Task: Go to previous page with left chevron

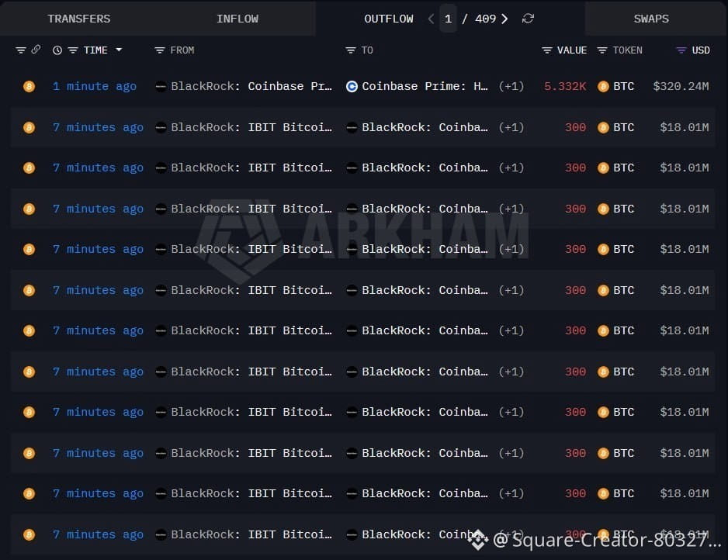Action: [431, 19]
